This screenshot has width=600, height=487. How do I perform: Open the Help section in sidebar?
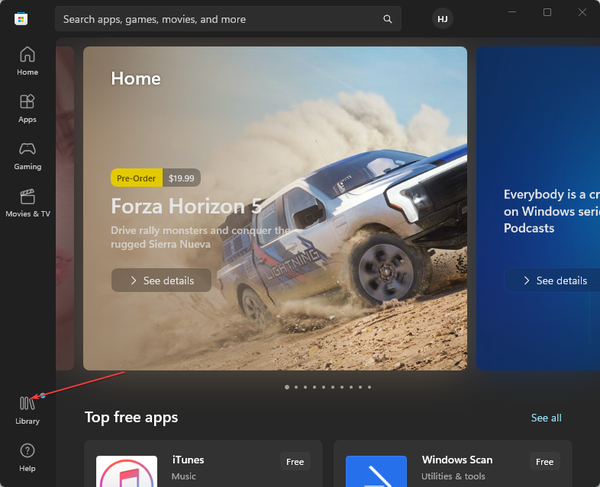(x=27, y=458)
